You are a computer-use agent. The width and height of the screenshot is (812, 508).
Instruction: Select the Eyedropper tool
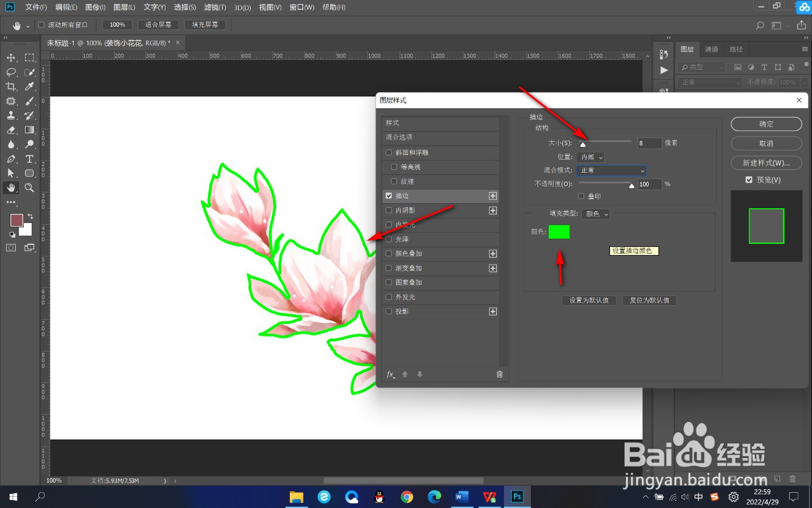click(29, 86)
